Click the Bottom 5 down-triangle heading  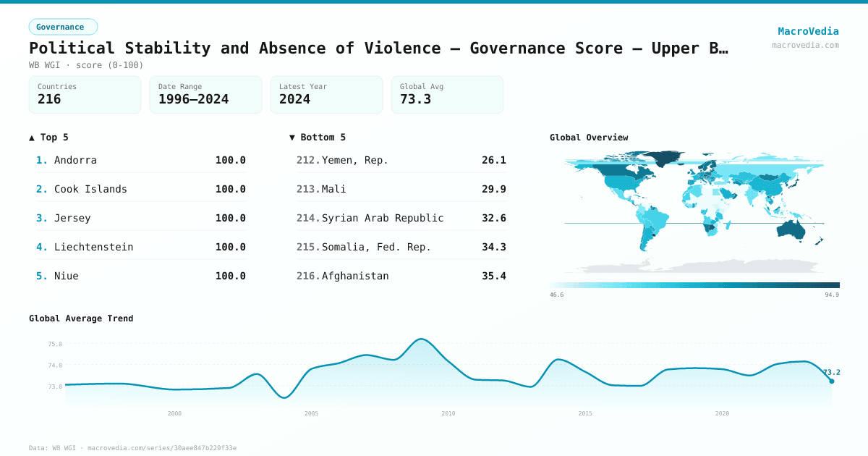(x=318, y=138)
